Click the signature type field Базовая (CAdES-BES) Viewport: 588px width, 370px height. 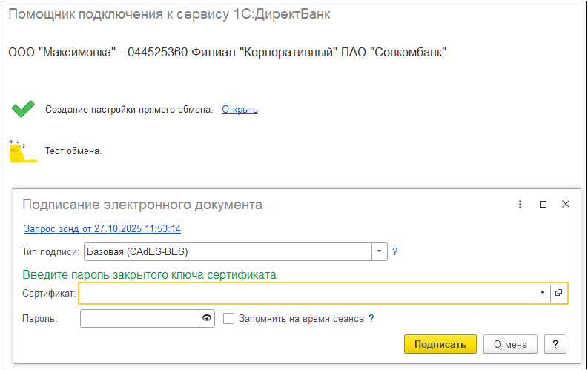[x=228, y=251]
